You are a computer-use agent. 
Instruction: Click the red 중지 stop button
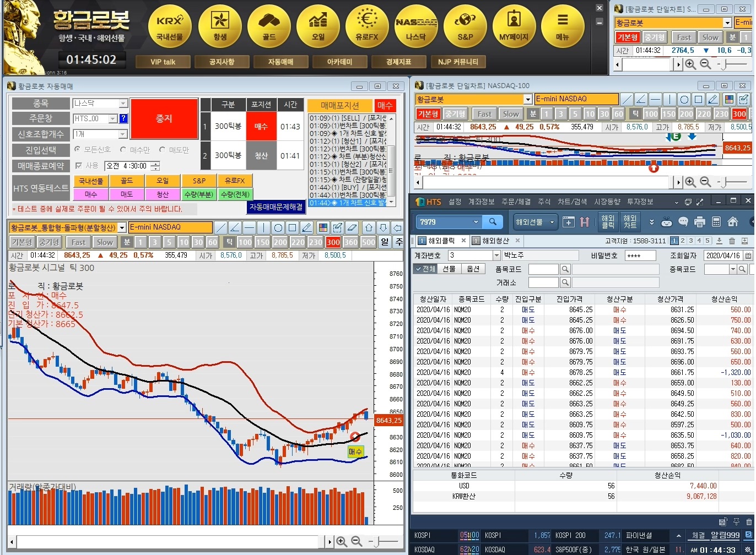click(164, 119)
